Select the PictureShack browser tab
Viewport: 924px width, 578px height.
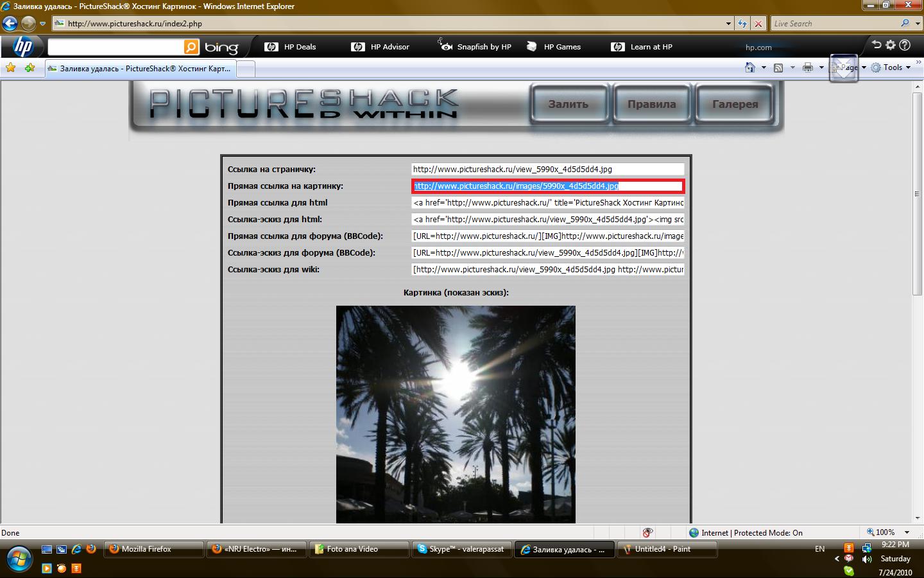point(141,68)
